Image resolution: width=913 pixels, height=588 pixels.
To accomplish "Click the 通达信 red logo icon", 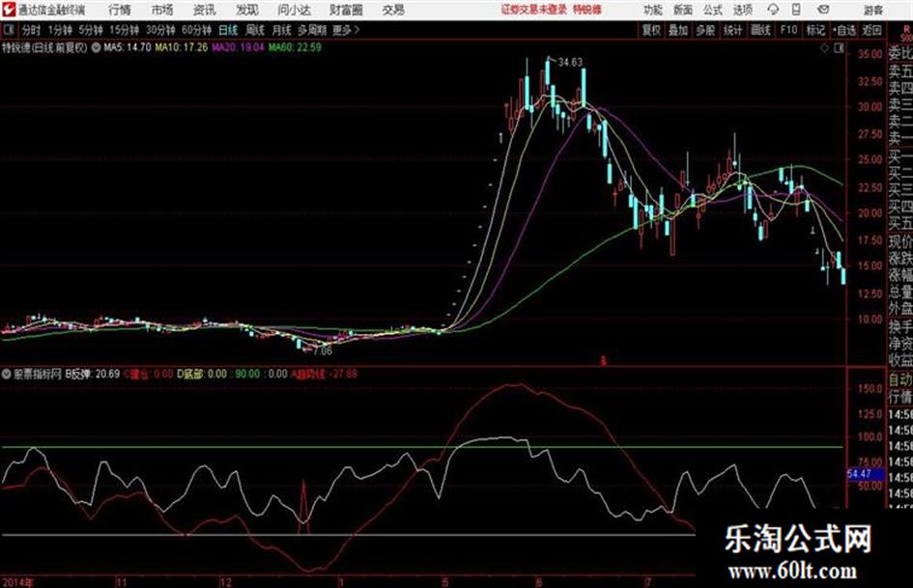I will (x=8, y=10).
